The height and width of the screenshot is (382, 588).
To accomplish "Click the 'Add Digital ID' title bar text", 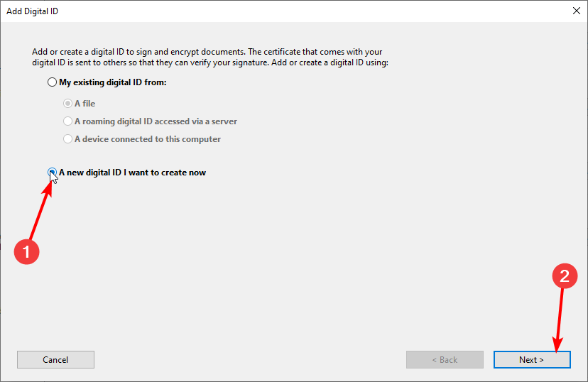I will [x=32, y=11].
